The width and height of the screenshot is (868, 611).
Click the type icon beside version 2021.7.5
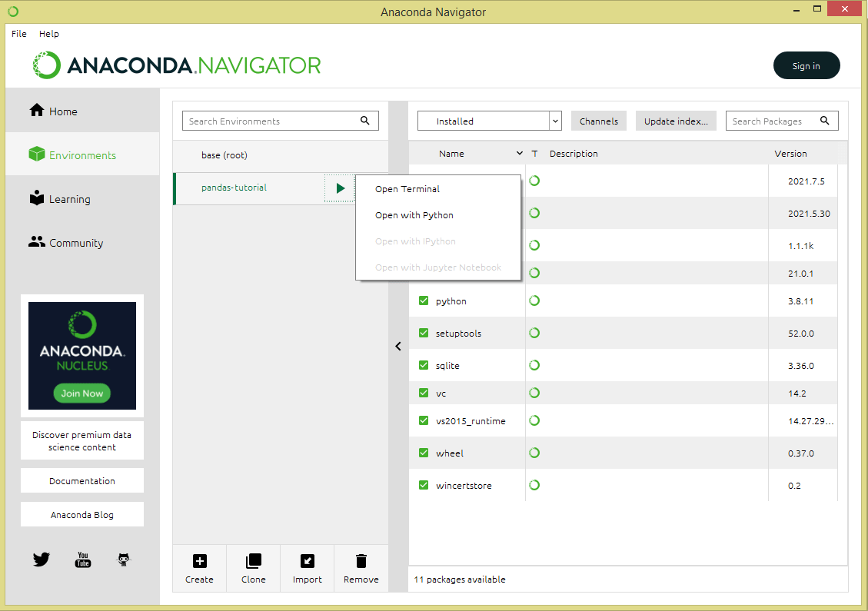click(534, 181)
